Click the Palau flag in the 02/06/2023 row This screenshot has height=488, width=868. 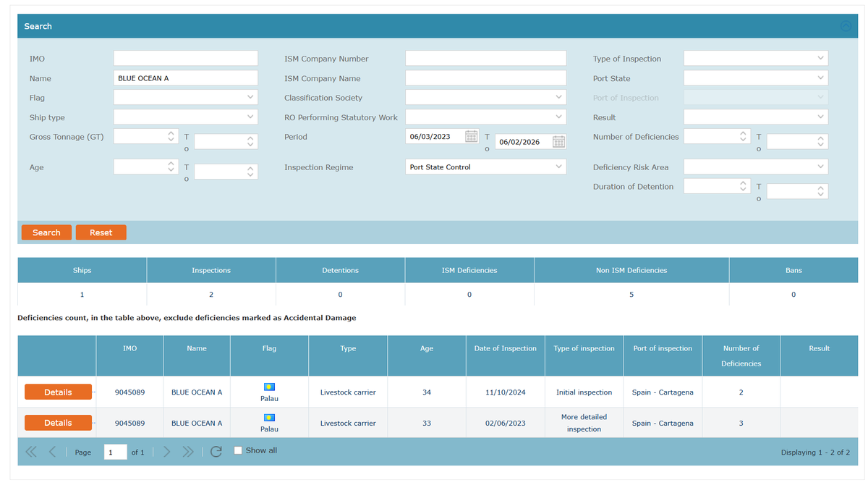pyautogui.click(x=269, y=418)
